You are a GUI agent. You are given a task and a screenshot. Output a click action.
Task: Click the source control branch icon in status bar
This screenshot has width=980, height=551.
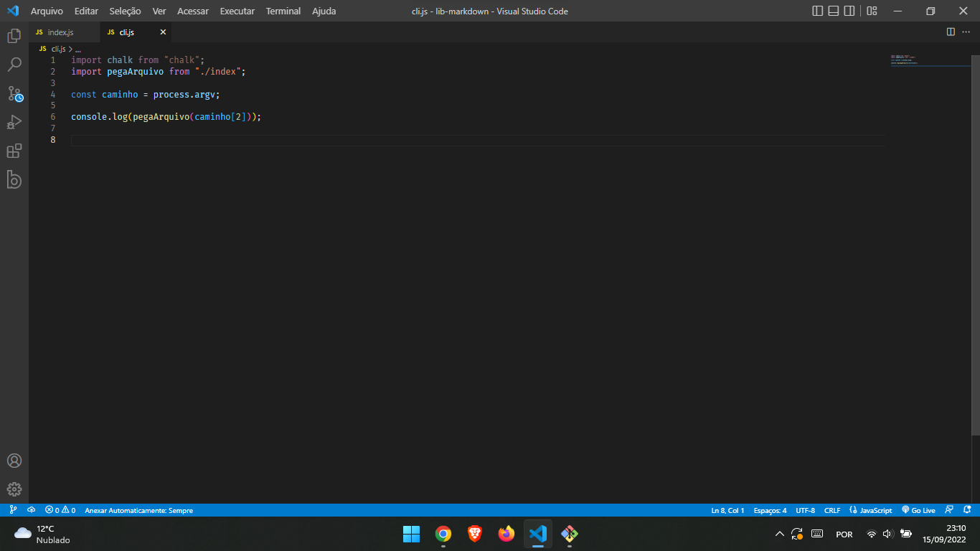click(13, 510)
